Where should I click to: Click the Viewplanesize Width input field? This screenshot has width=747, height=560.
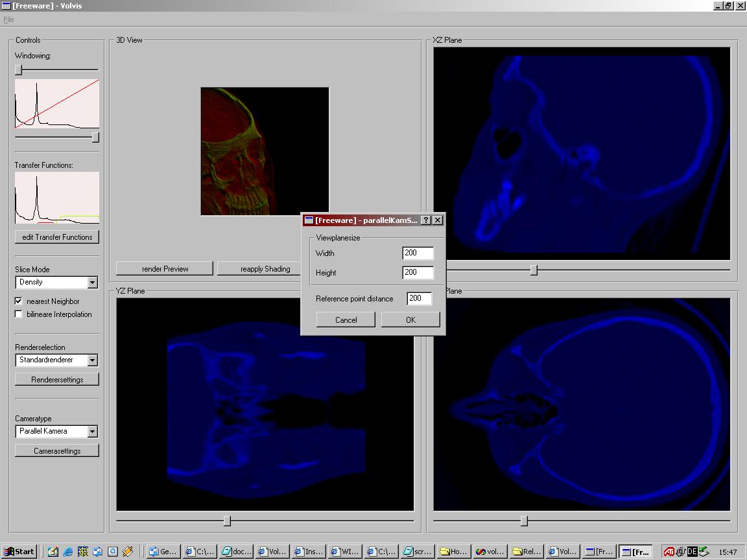click(418, 253)
